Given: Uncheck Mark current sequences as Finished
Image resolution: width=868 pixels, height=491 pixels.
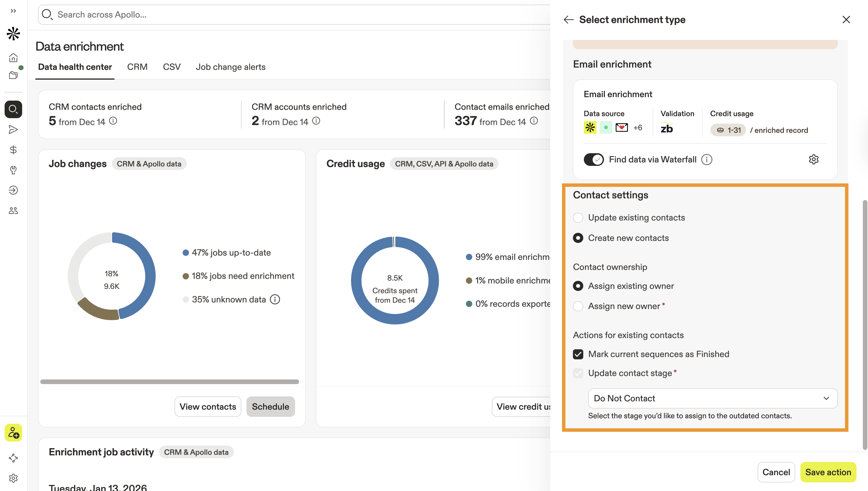Looking at the screenshot, I should [x=578, y=354].
